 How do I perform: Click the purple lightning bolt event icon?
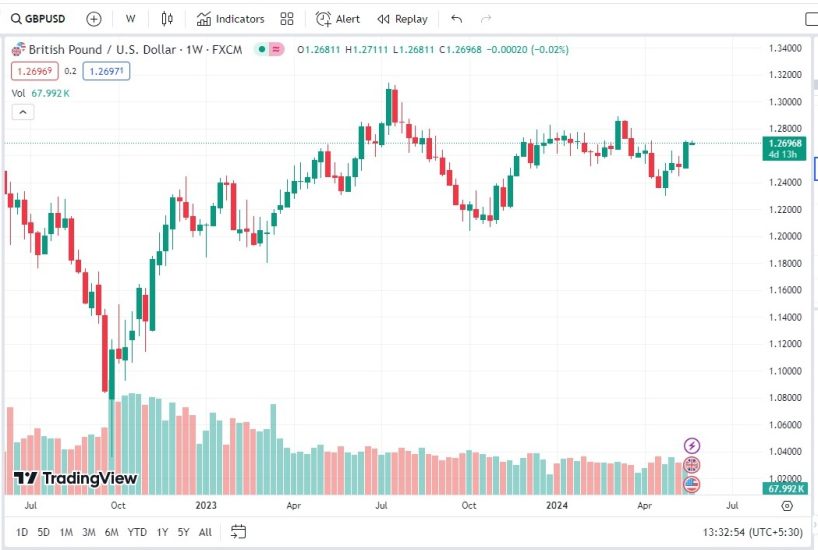[x=691, y=445]
